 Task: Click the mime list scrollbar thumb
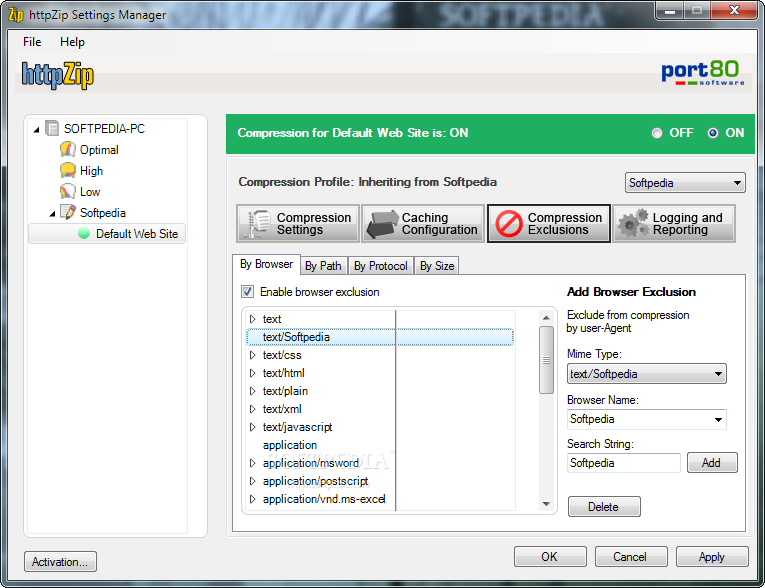click(x=546, y=360)
